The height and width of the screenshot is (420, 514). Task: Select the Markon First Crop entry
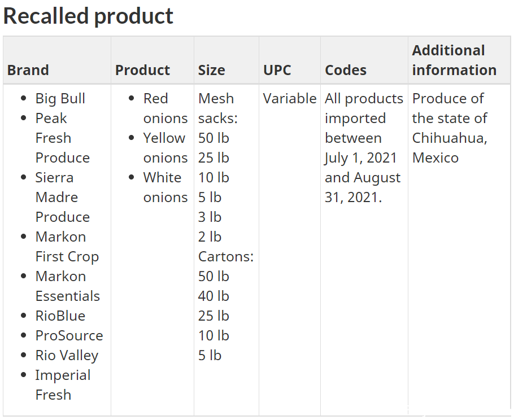[67, 247]
